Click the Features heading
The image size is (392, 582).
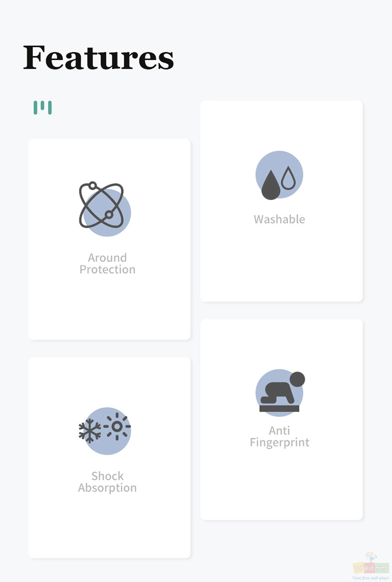[x=98, y=57]
